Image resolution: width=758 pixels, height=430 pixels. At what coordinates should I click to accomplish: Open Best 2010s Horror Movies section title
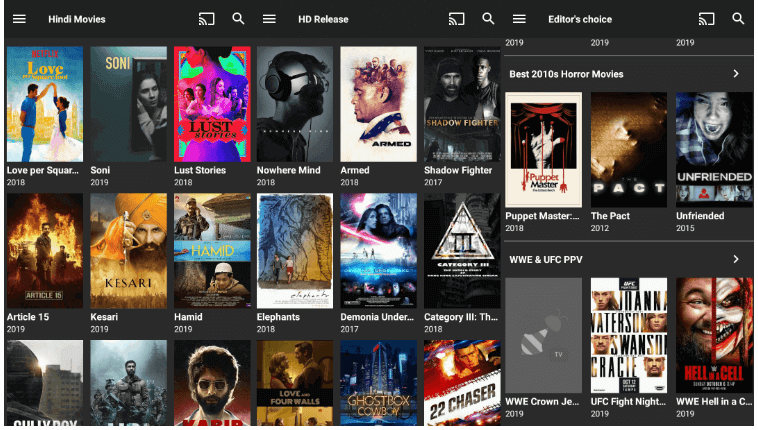(566, 74)
